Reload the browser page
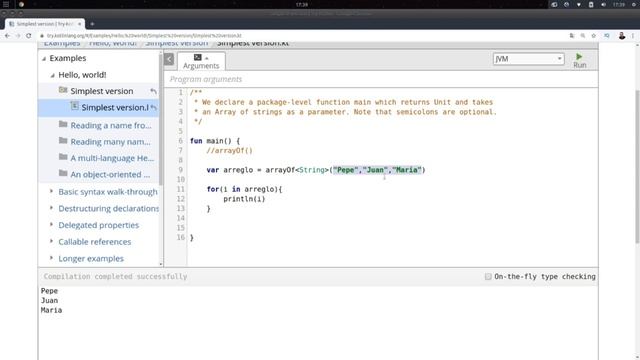 pyautogui.click(x=29, y=36)
